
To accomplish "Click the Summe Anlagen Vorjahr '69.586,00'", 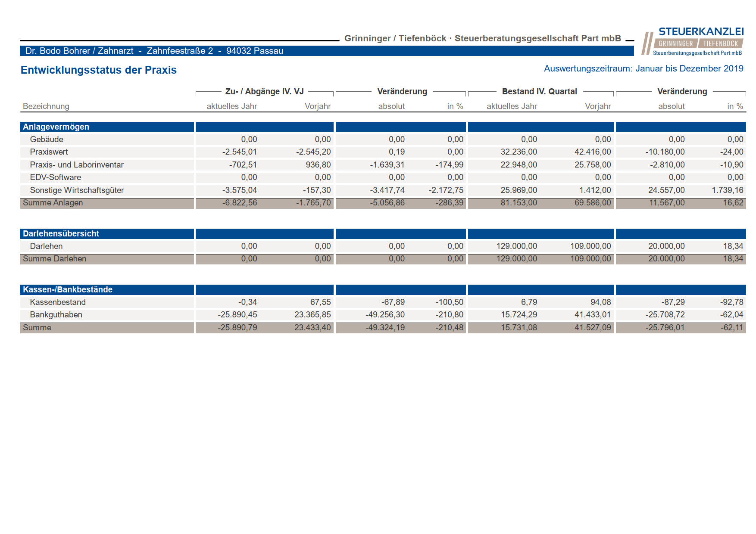I will click(x=593, y=203).
